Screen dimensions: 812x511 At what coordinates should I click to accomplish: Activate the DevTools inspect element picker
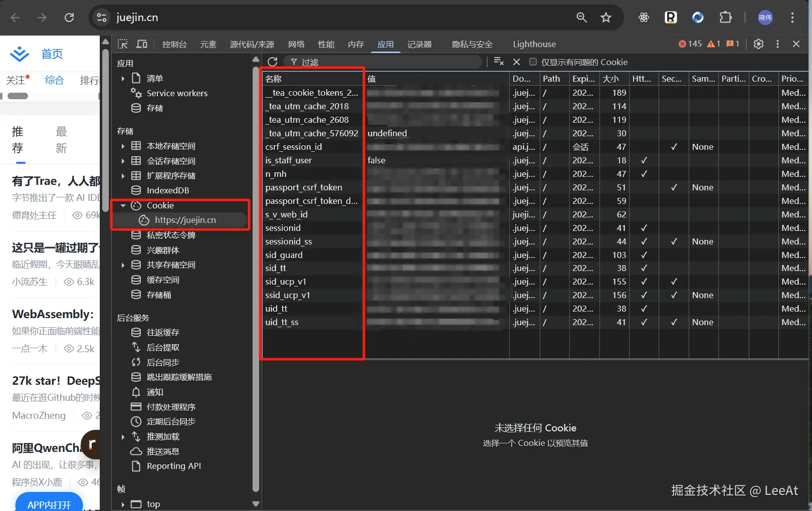tap(123, 44)
